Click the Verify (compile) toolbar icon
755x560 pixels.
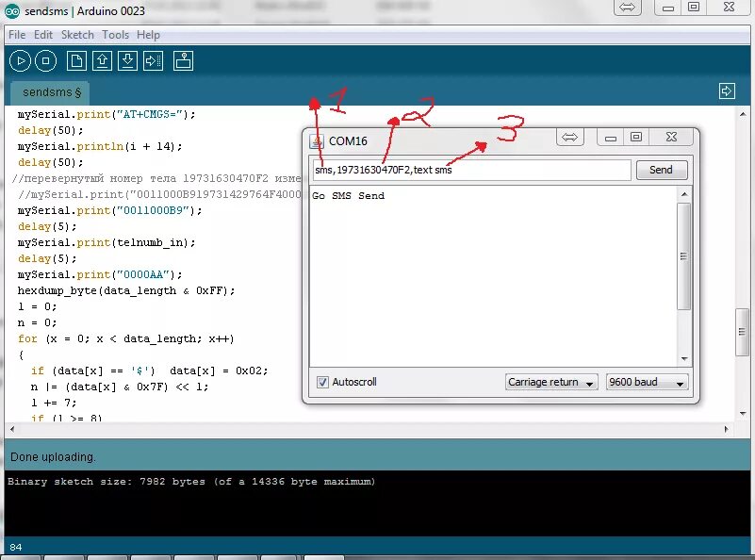[x=20, y=61]
